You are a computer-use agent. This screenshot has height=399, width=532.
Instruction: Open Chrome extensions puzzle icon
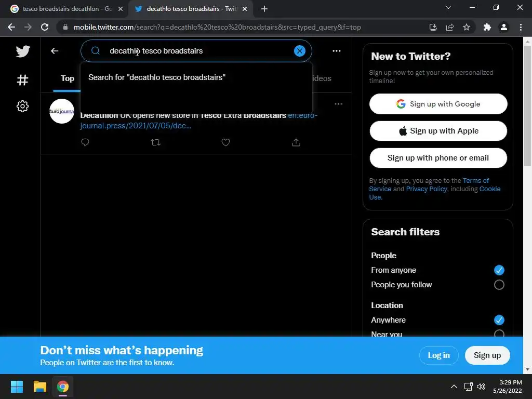pyautogui.click(x=487, y=27)
